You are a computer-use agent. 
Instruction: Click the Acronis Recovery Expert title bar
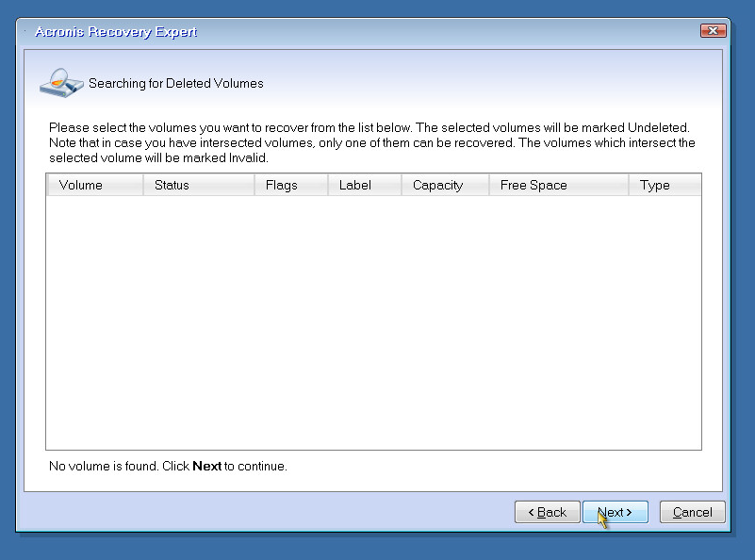click(x=358, y=31)
